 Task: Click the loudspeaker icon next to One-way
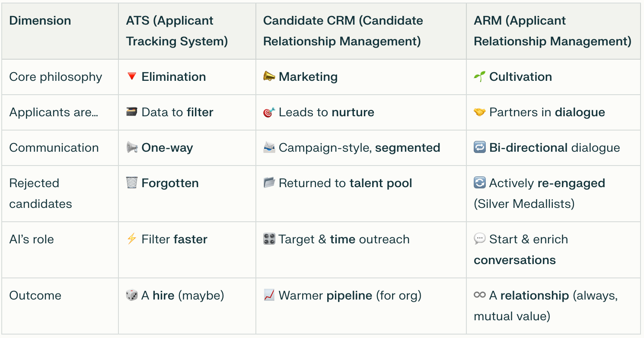tap(132, 147)
